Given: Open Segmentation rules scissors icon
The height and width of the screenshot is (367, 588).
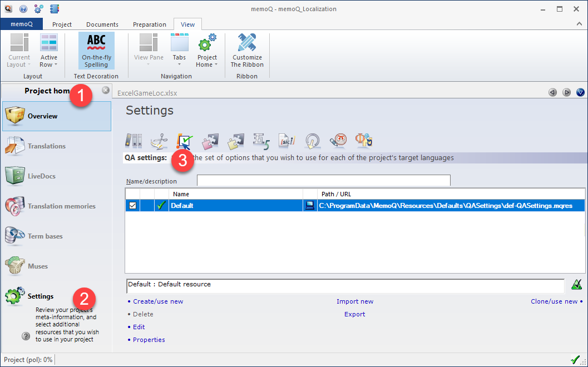Looking at the screenshot, I should click(159, 141).
